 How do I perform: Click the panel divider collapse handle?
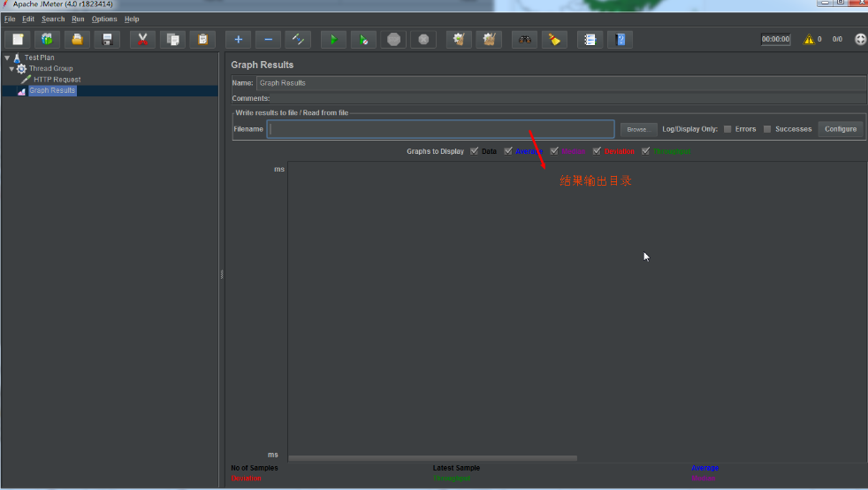pyautogui.click(x=222, y=274)
